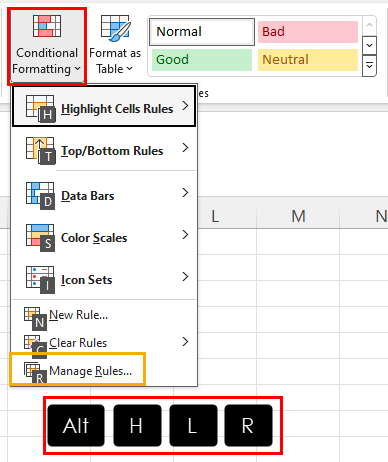Image resolution: width=388 pixels, height=462 pixels.
Task: Click the Format as Table icon
Action: [x=115, y=28]
